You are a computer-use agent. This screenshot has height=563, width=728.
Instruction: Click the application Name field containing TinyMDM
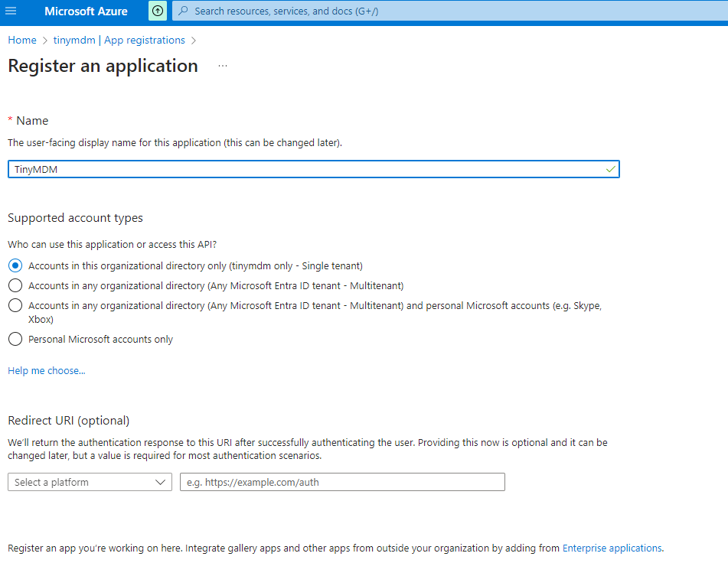coord(313,169)
